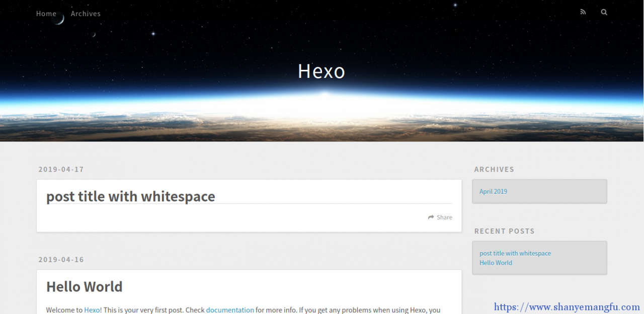
Task: Open the post titled 'post title with whitespace'
Action: [130, 196]
